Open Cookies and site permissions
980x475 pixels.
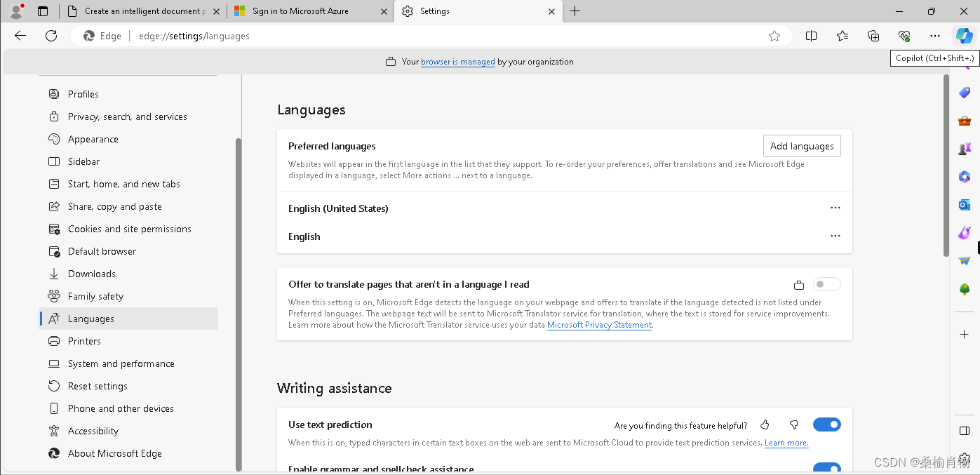[x=128, y=229]
